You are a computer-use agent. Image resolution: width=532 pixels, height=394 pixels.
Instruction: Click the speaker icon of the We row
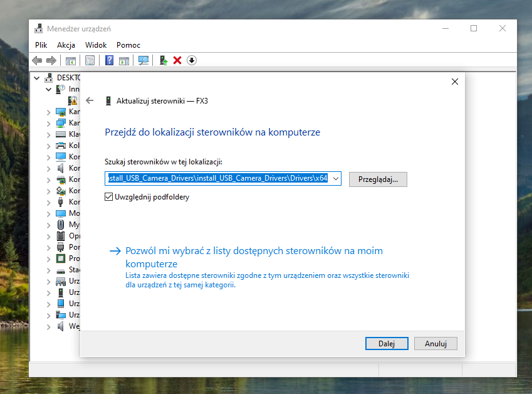click(x=61, y=326)
